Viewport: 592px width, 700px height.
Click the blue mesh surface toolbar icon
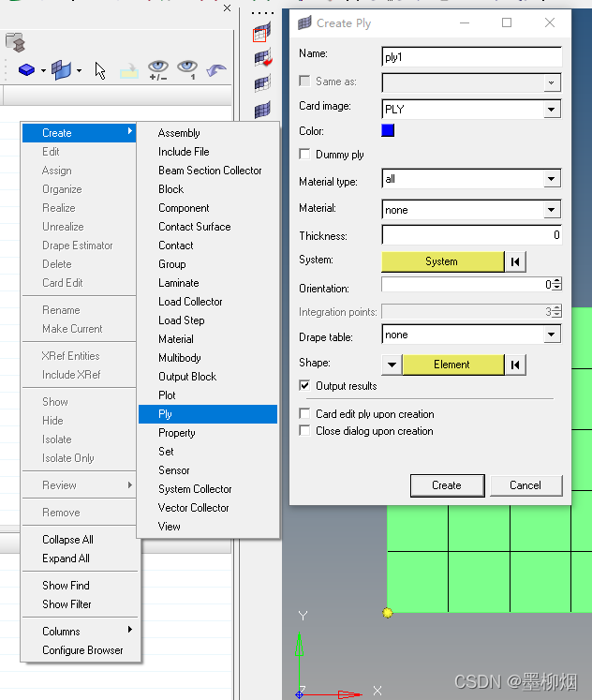pos(62,70)
